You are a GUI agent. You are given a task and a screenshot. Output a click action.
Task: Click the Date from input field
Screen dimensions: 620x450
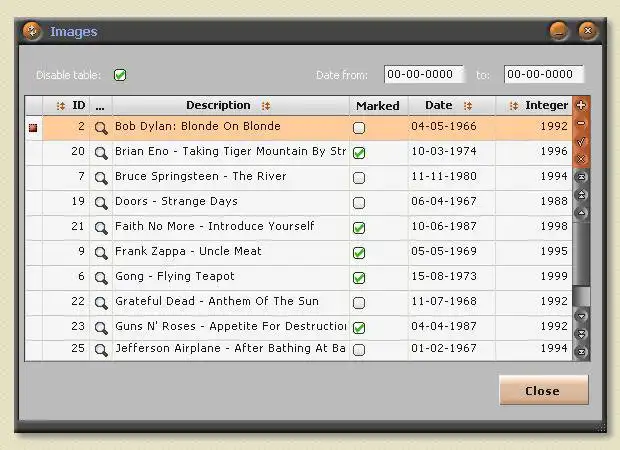tap(423, 74)
